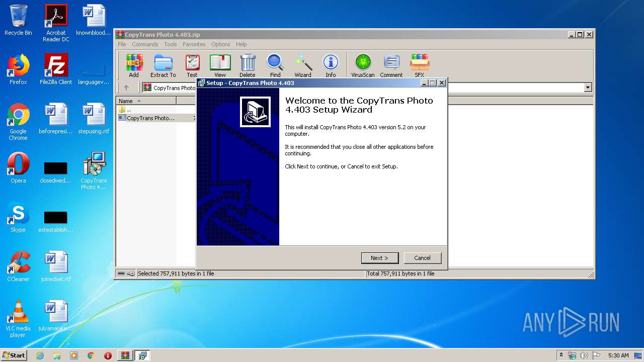Open Opera desktop shortcut
The height and width of the screenshot is (362, 644).
pyautogui.click(x=18, y=168)
